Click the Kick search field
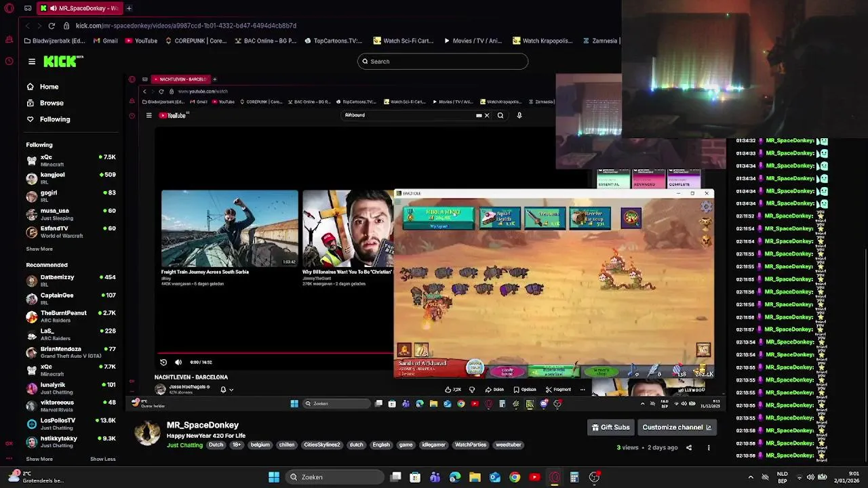Screen dimensions: 868x488 [x=443, y=62]
